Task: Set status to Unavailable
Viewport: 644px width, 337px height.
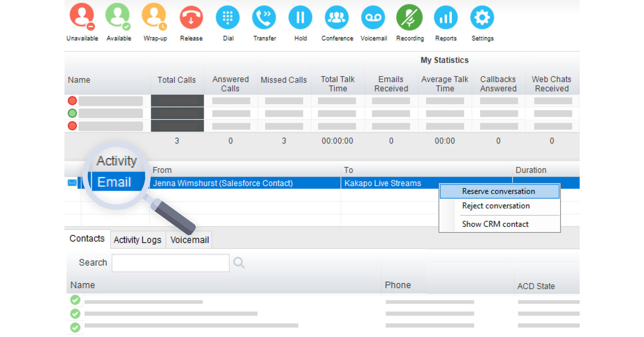Action: click(82, 17)
